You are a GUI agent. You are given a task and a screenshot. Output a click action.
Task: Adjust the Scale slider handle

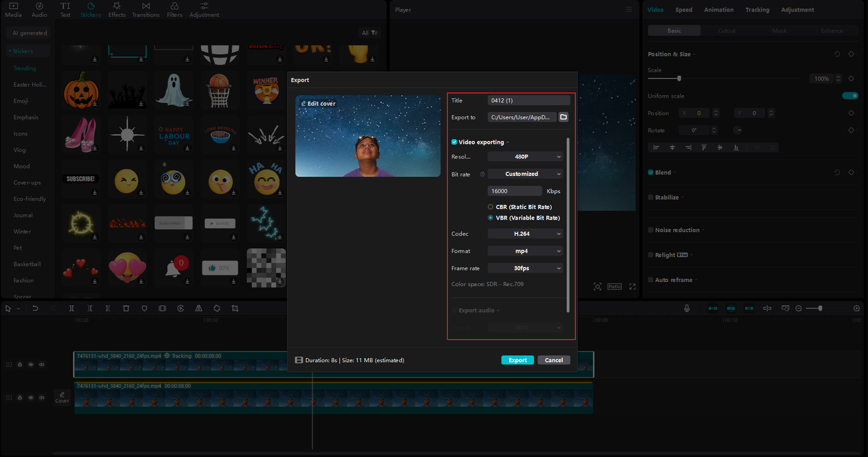[x=679, y=79]
